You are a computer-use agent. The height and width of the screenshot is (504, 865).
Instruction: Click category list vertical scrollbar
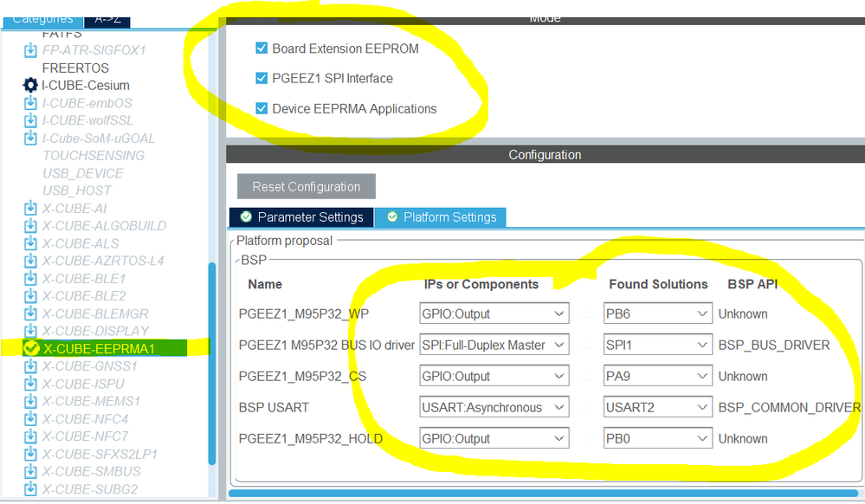coord(212,365)
